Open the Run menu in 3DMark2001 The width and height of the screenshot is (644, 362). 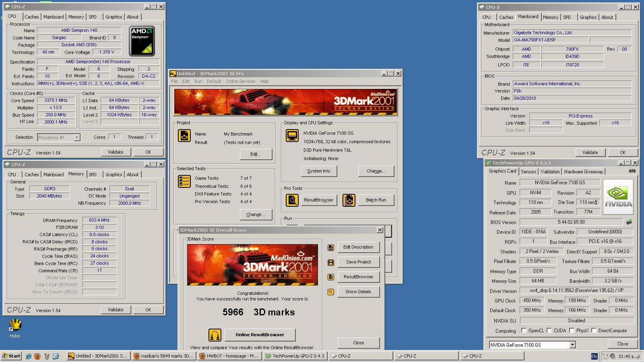pyautogui.click(x=198, y=81)
